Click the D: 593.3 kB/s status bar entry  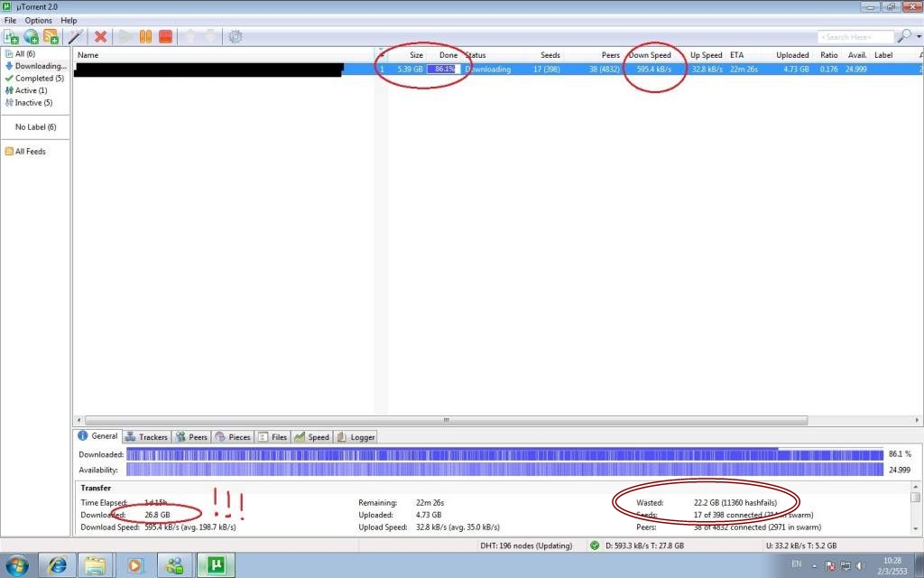pos(644,545)
